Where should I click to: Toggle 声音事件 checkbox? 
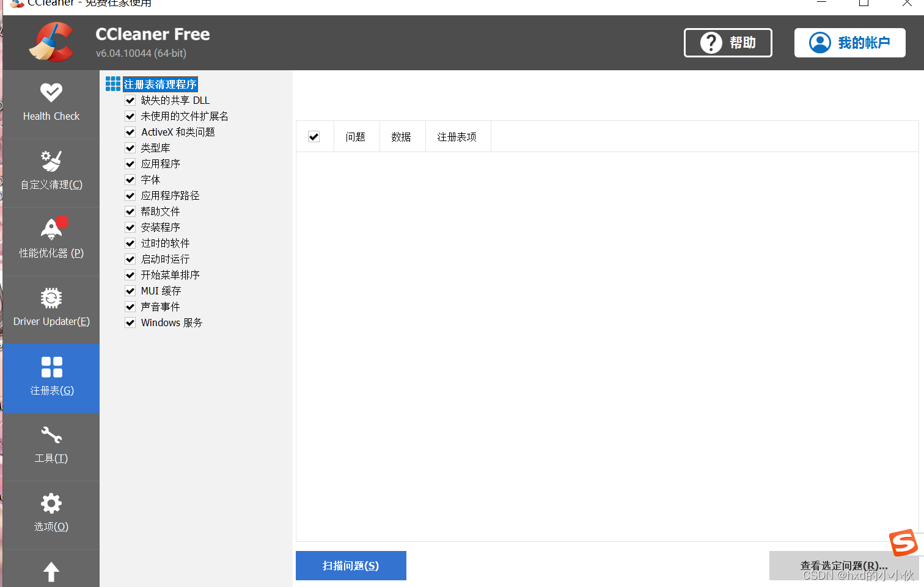[130, 307]
